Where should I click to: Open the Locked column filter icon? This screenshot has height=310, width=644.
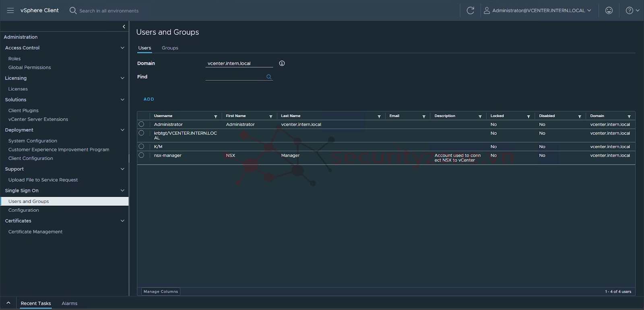[528, 116]
